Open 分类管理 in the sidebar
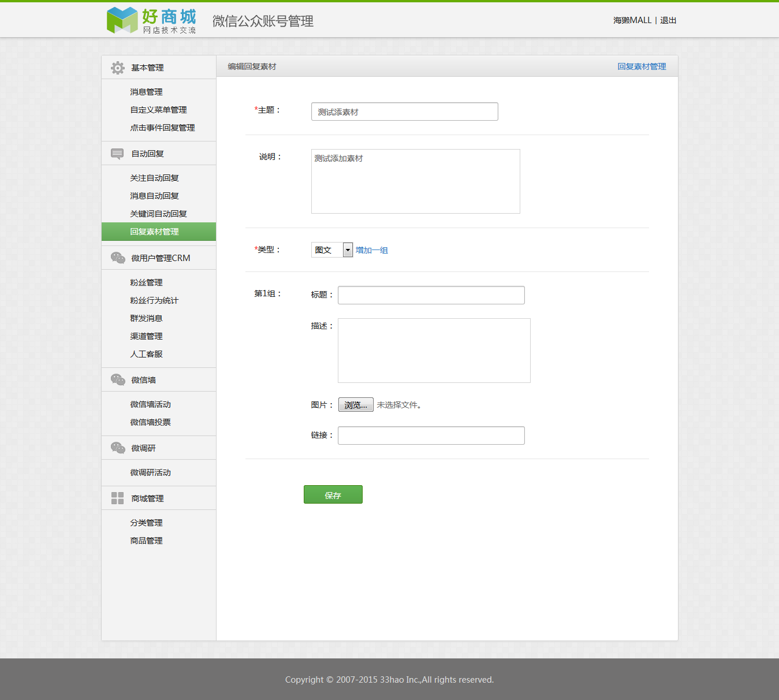This screenshot has width=779, height=700. (146, 523)
